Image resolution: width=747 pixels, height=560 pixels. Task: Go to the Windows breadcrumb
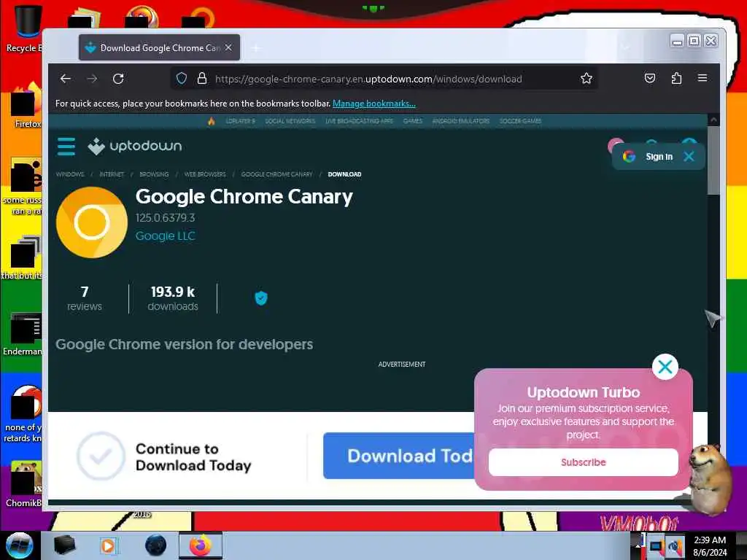70,174
